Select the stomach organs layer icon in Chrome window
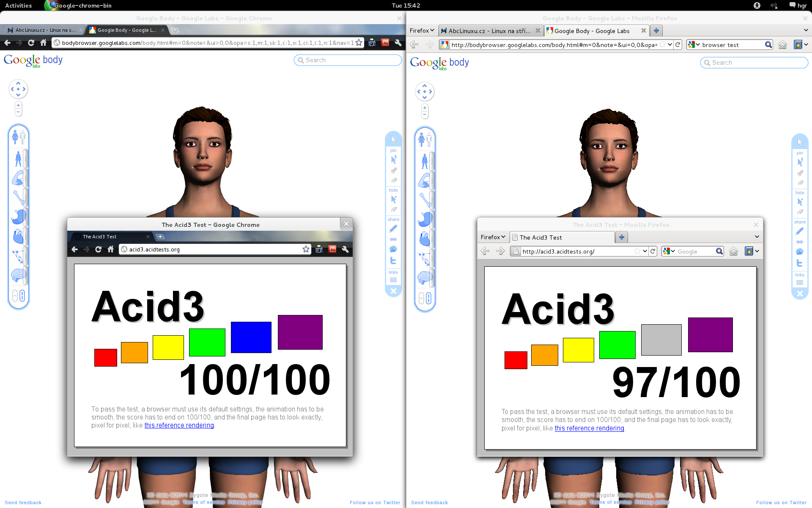This screenshot has width=812, height=508. tap(18, 216)
